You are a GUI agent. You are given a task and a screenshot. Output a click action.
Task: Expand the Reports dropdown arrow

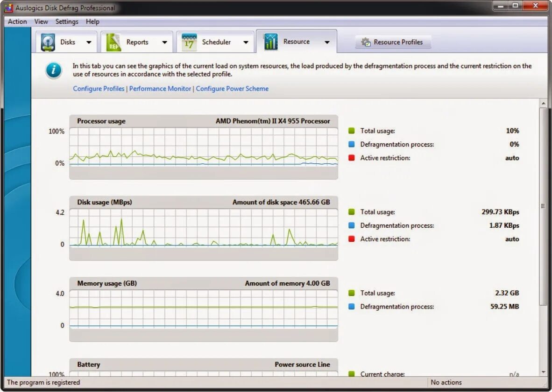(x=164, y=42)
